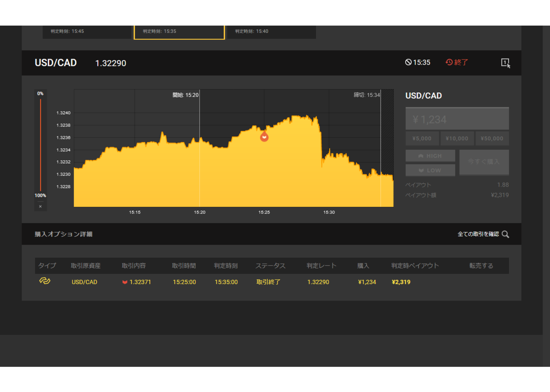Select the 判定時刻 15:45 expiry tab
Screen dimensions: 550x392
(87, 32)
